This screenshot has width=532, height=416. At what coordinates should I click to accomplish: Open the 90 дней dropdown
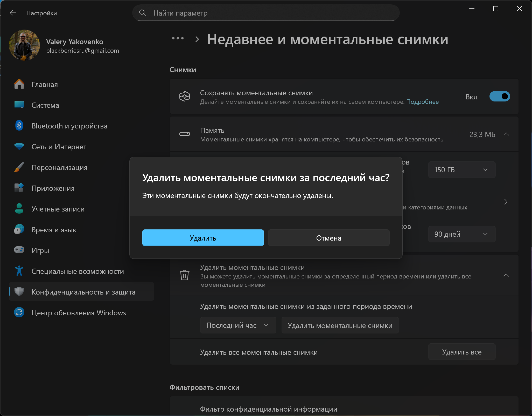461,234
